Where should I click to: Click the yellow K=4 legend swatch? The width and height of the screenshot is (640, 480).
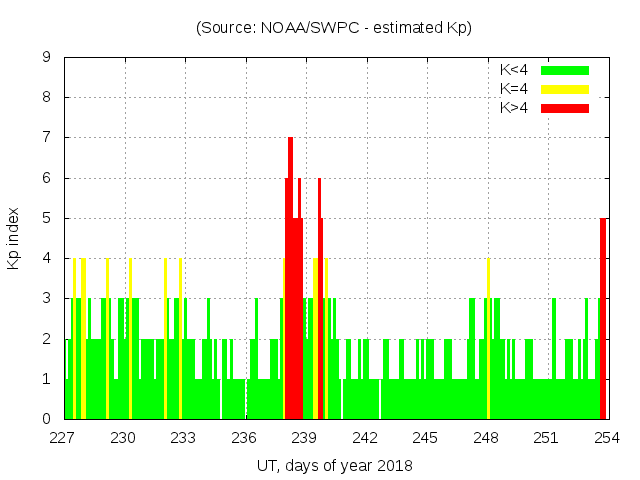pyautogui.click(x=565, y=89)
